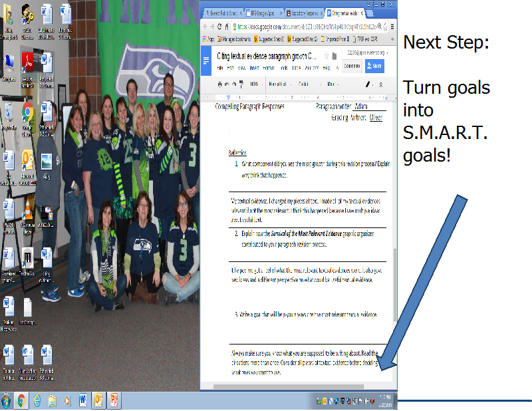Open the Managed bookmarks folder
Viewport: 532px width, 411px height.
pos(234,39)
